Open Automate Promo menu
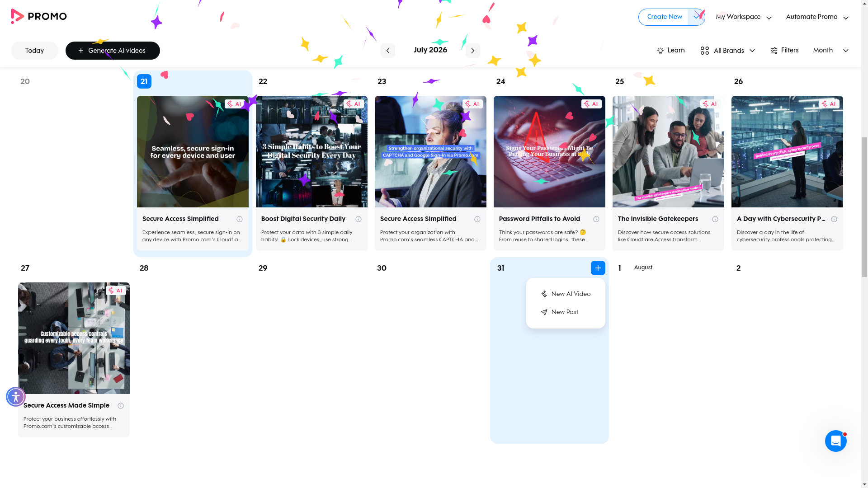 point(817,17)
